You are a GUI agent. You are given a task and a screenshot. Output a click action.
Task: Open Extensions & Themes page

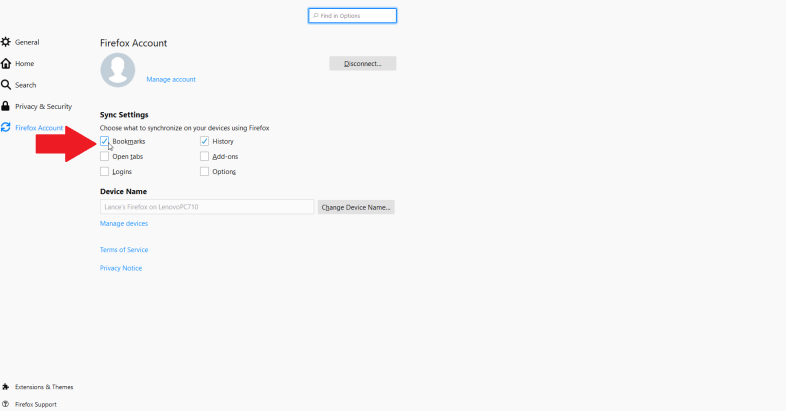pyautogui.click(x=44, y=387)
